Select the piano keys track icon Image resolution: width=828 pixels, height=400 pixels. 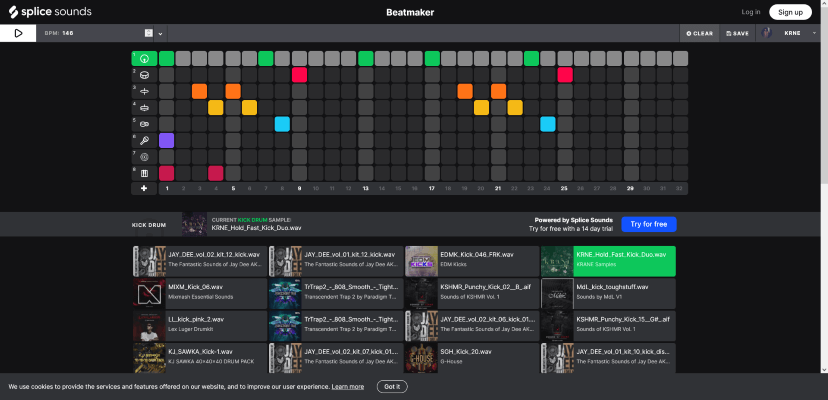point(144,173)
